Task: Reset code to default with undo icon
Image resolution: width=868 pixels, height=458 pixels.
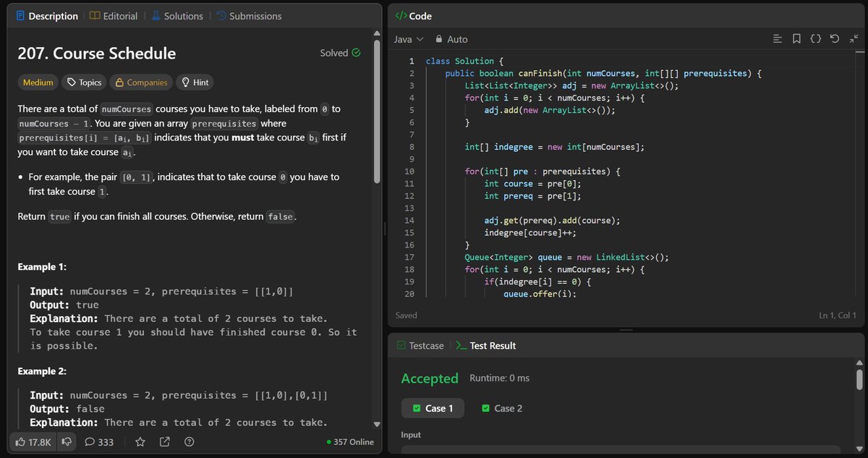Action: tap(834, 39)
